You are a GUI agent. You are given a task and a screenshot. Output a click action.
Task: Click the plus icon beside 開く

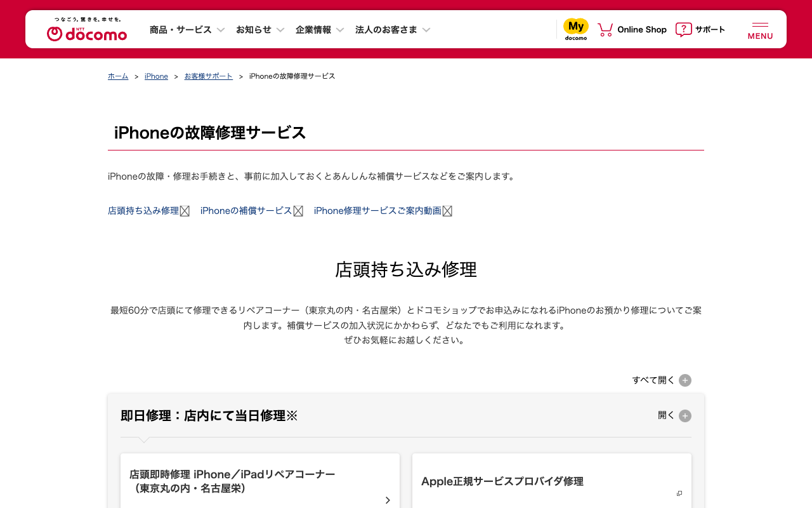click(x=685, y=416)
